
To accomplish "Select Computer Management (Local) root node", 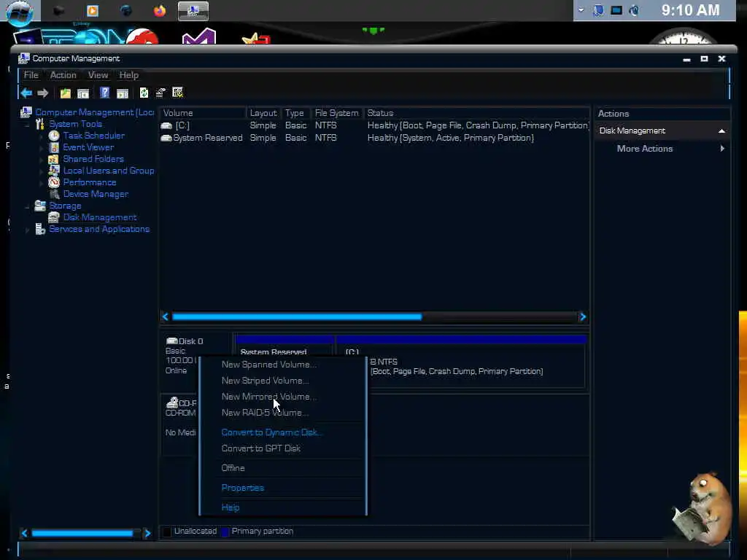I will click(94, 112).
